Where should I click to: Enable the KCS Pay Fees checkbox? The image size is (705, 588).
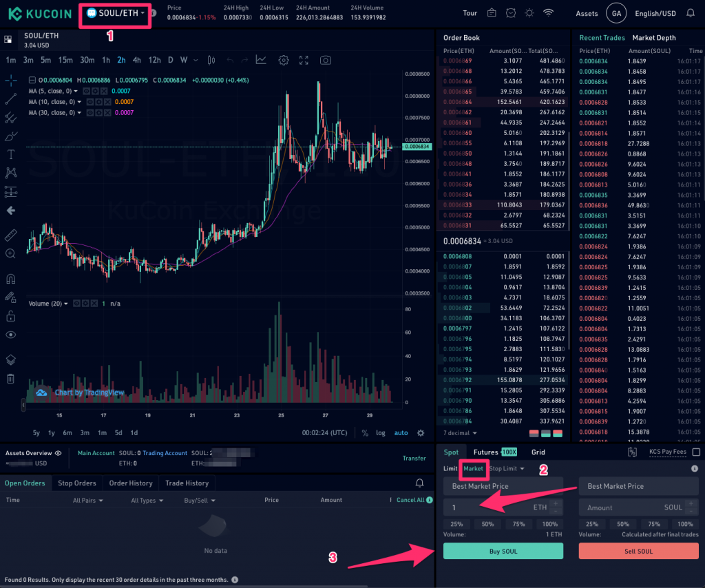697,452
